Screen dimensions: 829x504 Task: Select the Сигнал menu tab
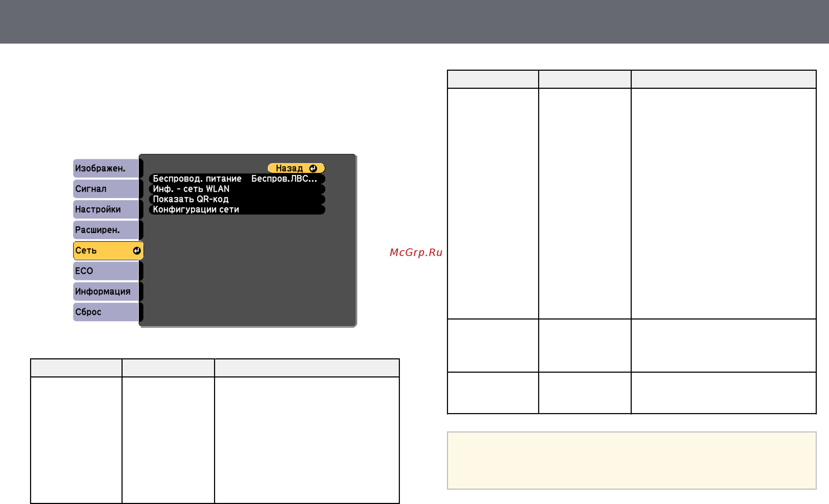[x=106, y=189]
